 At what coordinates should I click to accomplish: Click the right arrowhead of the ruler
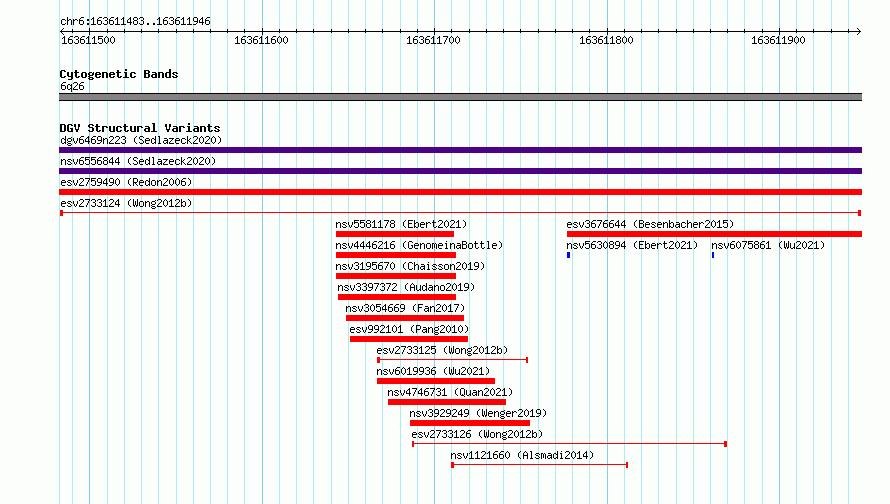858,31
